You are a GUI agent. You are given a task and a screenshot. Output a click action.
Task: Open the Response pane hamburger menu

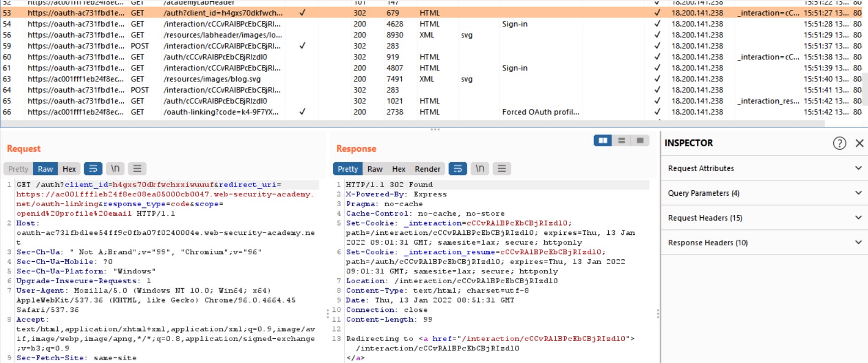pos(501,169)
